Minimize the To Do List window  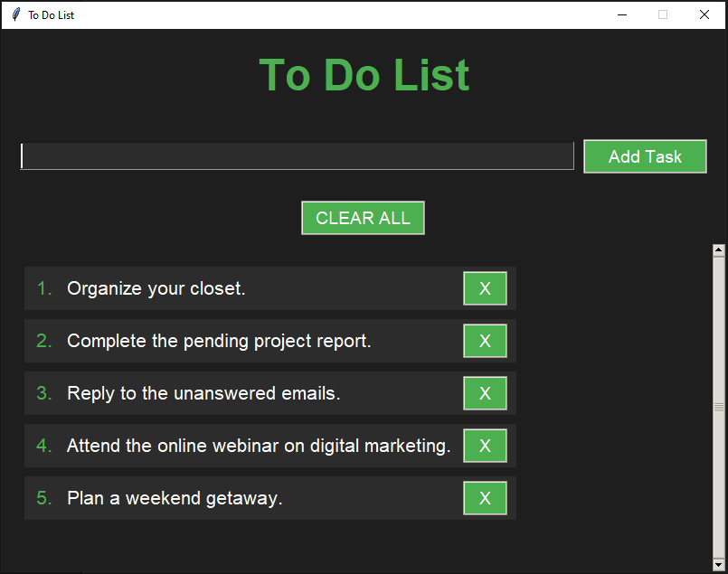622,14
